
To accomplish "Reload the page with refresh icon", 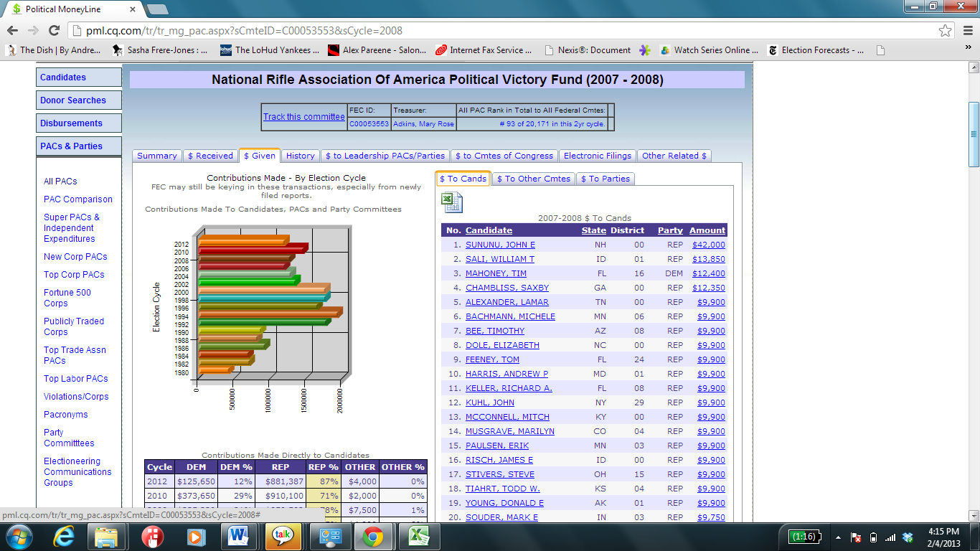I will click(x=54, y=31).
